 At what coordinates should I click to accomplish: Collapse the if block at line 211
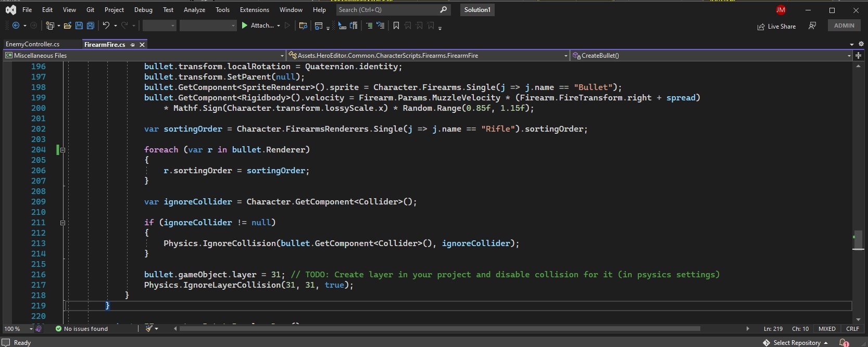click(x=62, y=223)
